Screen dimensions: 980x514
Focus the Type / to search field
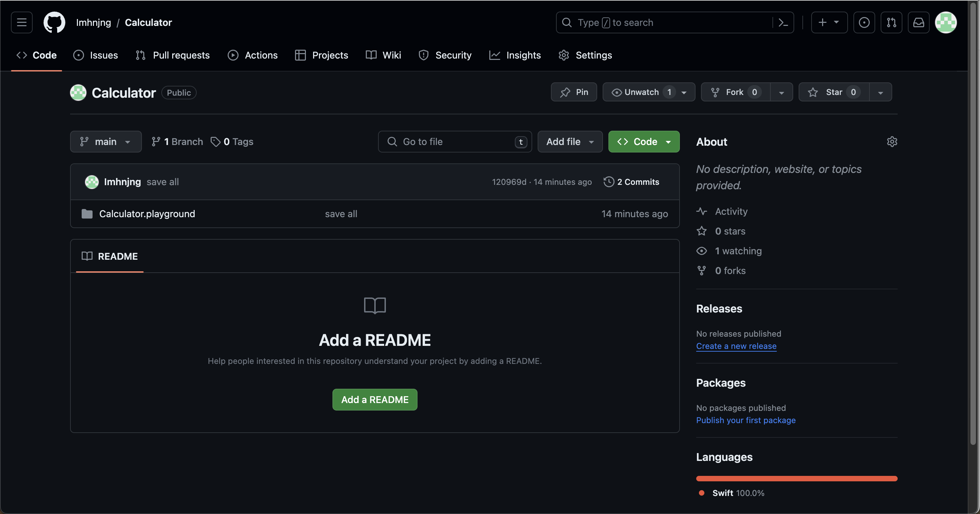(x=674, y=22)
